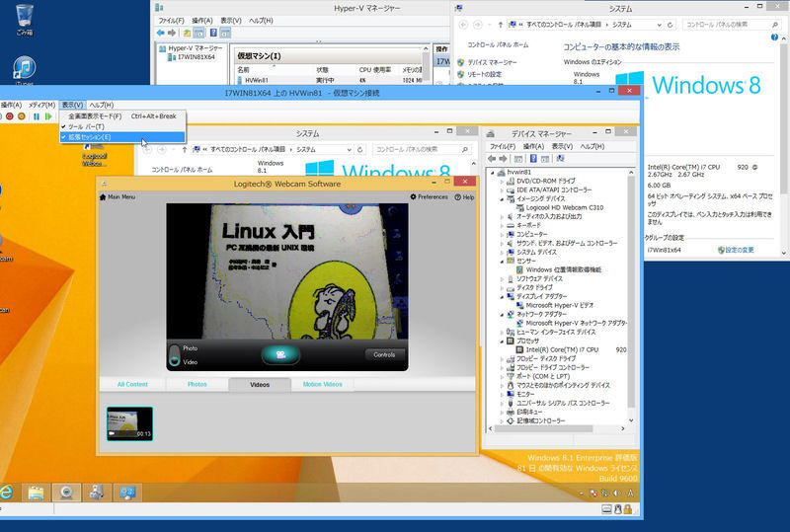Start recording with the video camera button
The height and width of the screenshot is (532, 790).
point(280,354)
